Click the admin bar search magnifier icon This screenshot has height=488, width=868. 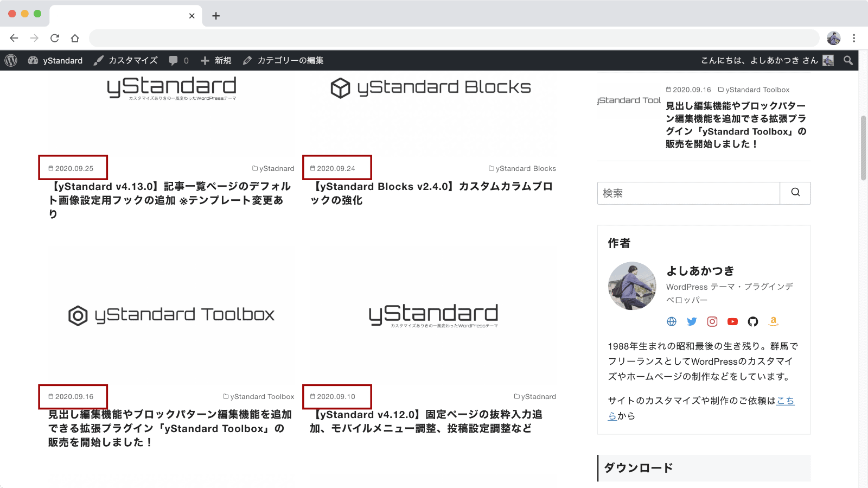pos(848,60)
